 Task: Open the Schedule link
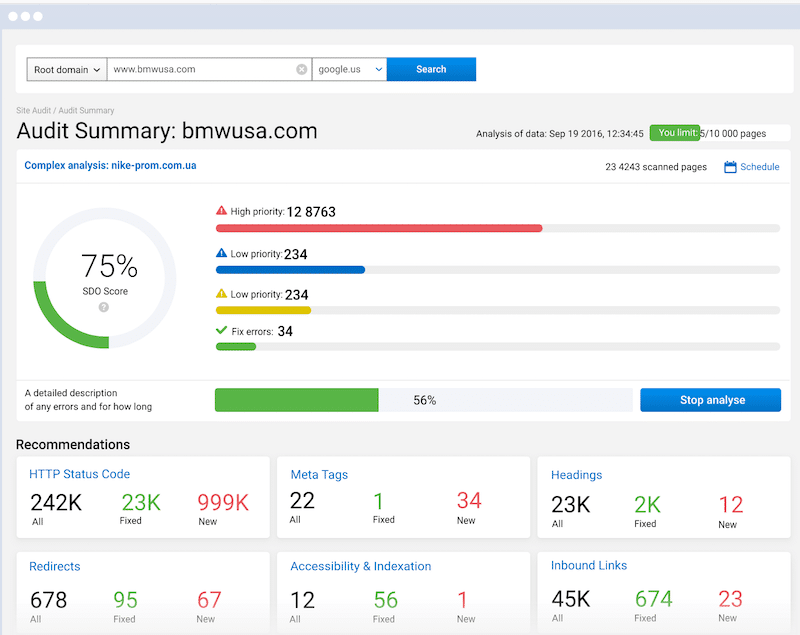[x=760, y=167]
